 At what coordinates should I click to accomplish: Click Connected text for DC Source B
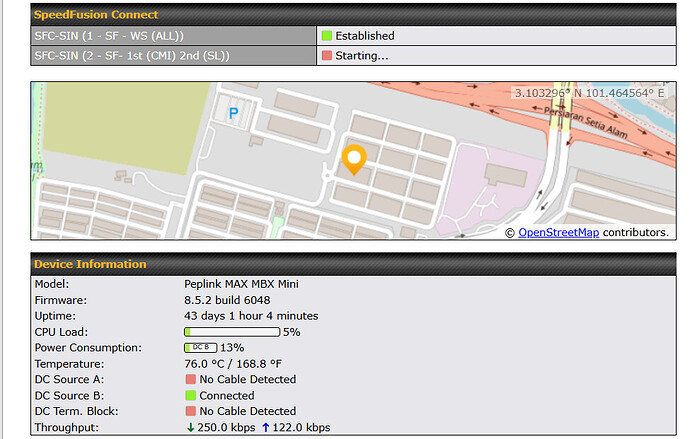click(x=227, y=395)
